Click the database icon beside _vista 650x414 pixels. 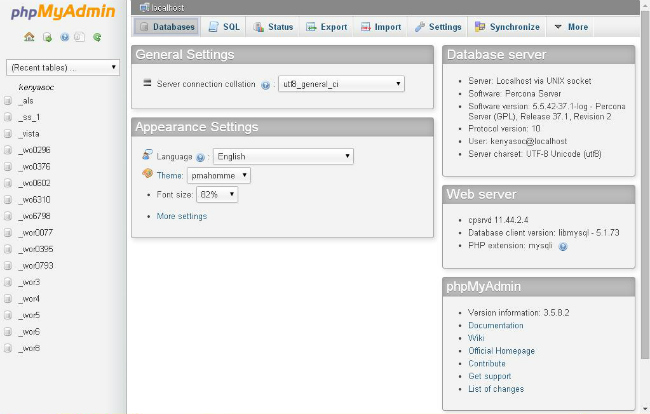coord(8,134)
